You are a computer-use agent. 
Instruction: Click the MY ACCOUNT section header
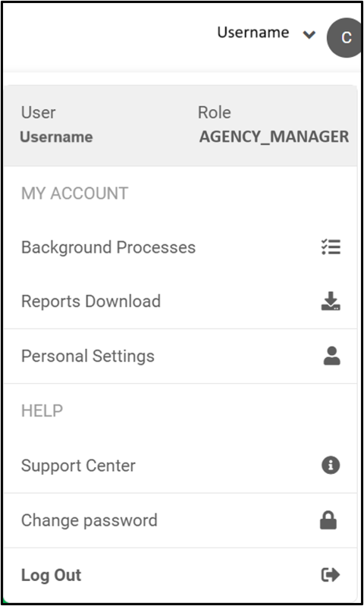(x=74, y=193)
